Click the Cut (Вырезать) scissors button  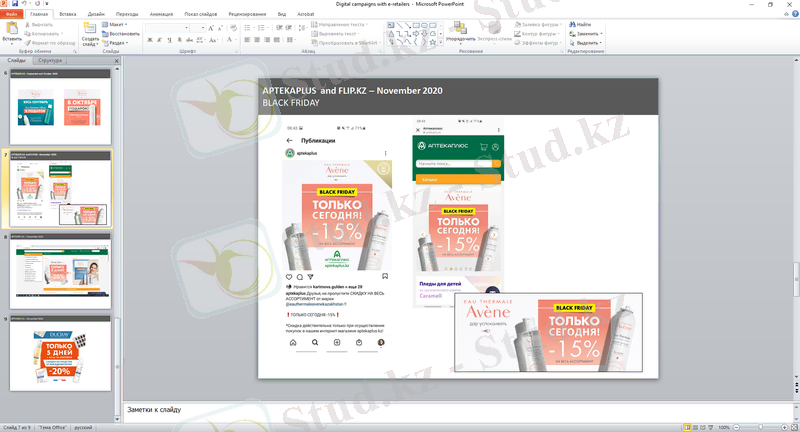tap(39, 24)
